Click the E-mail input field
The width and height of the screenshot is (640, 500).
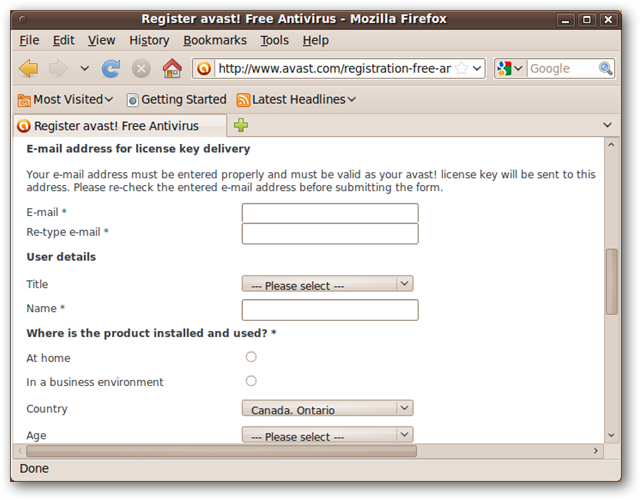330,213
